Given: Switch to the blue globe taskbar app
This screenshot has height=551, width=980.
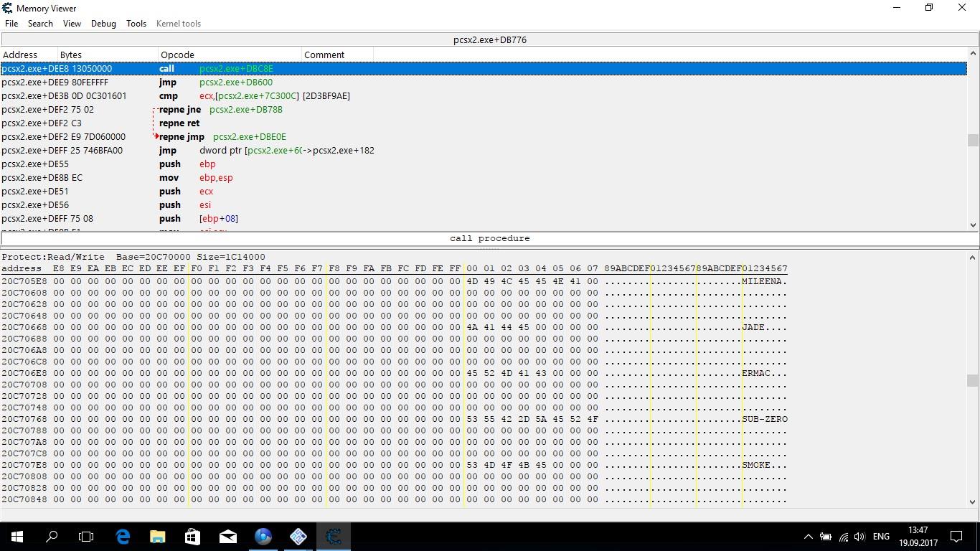Looking at the screenshot, I should (x=263, y=536).
